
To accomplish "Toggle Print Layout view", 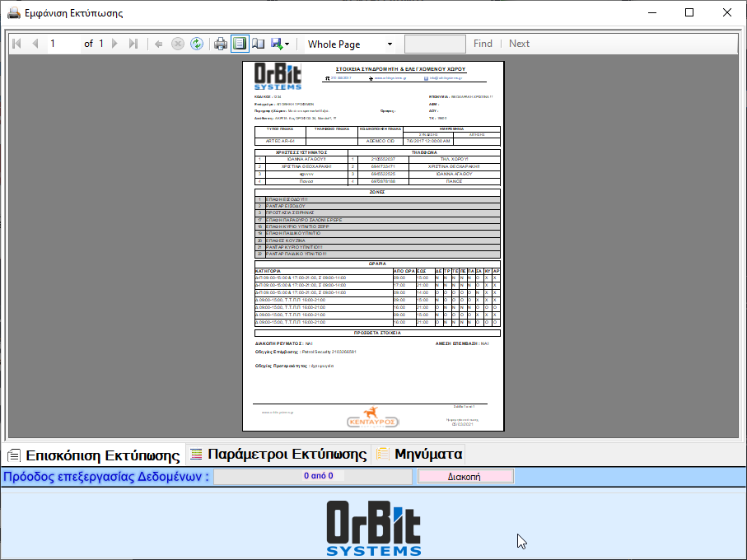I will [240, 44].
